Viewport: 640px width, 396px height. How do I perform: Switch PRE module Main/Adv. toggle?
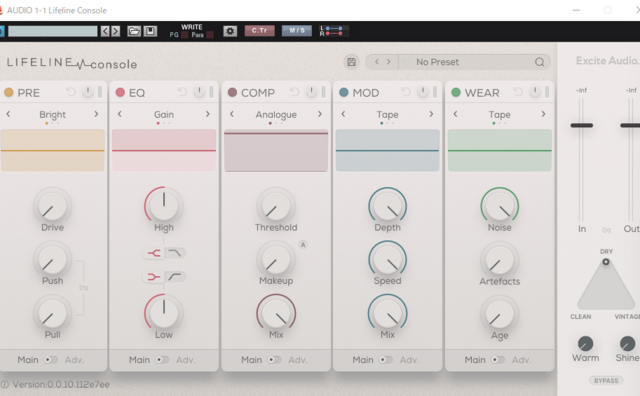click(x=51, y=360)
